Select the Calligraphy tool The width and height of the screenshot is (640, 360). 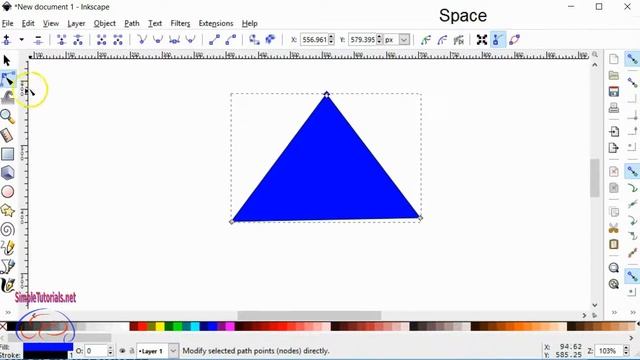7,285
